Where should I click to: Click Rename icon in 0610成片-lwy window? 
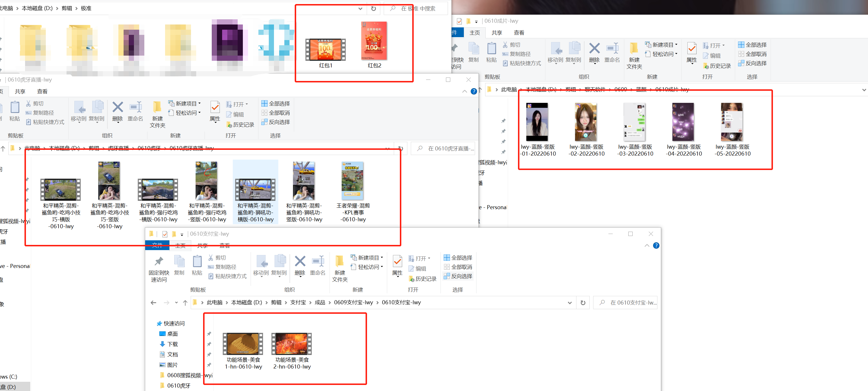click(x=612, y=53)
